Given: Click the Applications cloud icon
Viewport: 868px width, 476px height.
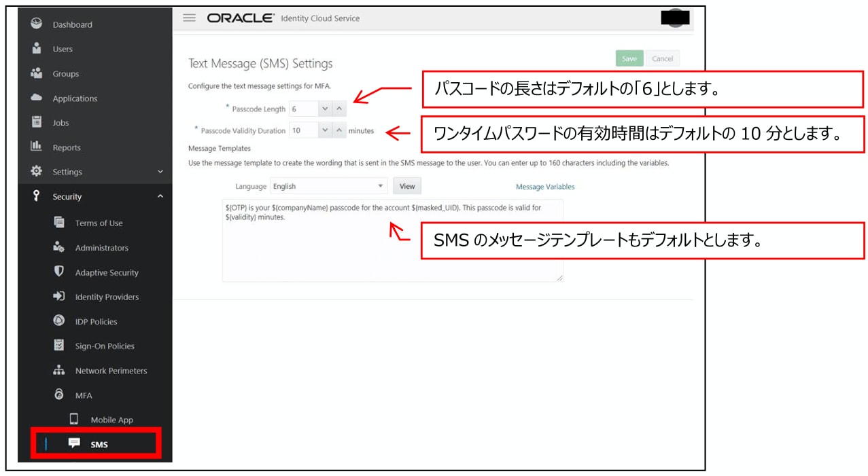Looking at the screenshot, I should click(x=37, y=98).
